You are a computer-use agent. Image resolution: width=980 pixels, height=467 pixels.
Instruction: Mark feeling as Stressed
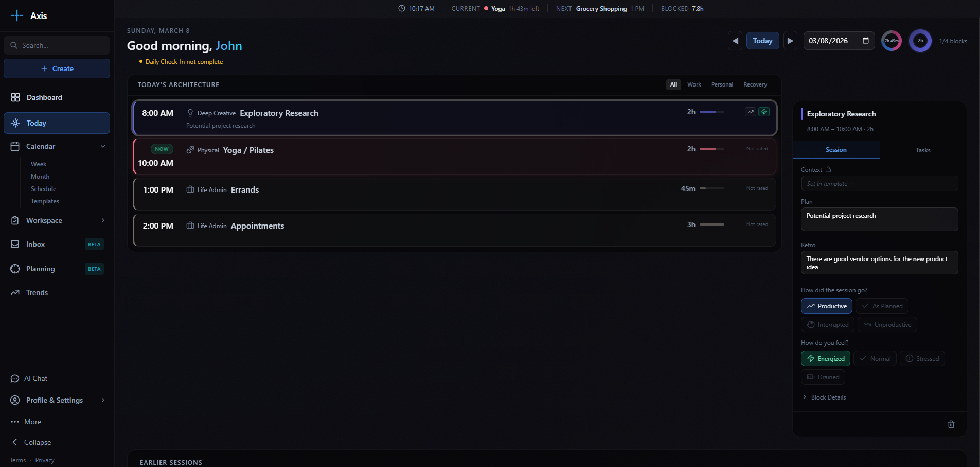coord(922,359)
